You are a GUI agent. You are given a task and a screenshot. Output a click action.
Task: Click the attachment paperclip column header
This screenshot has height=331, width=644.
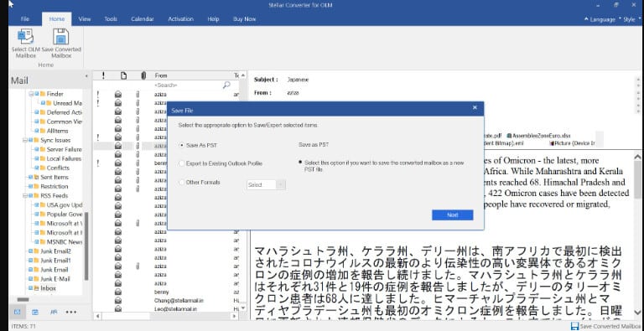(143, 75)
